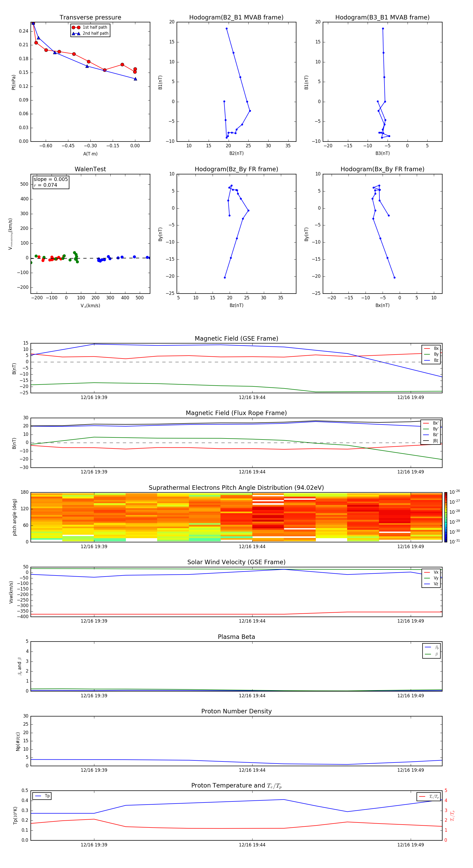Click the 'B3(nT)' axis label
Screen dimensions: 473x868
(382, 153)
